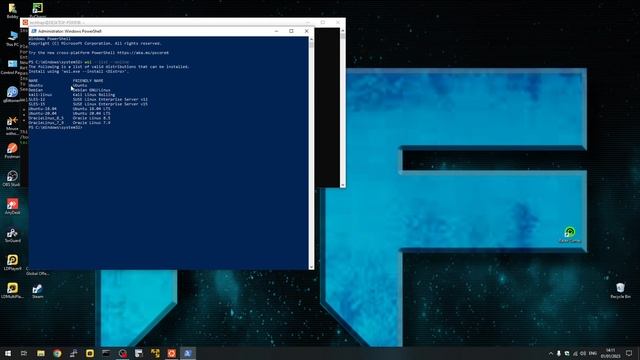Show hidden system tray icons
The image size is (640, 360).
551,353
